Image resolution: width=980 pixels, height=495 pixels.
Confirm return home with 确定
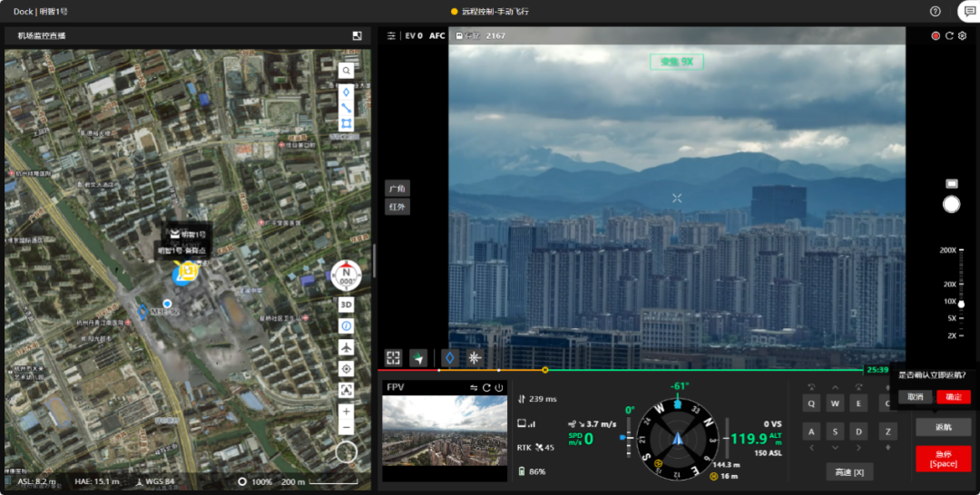[954, 397]
